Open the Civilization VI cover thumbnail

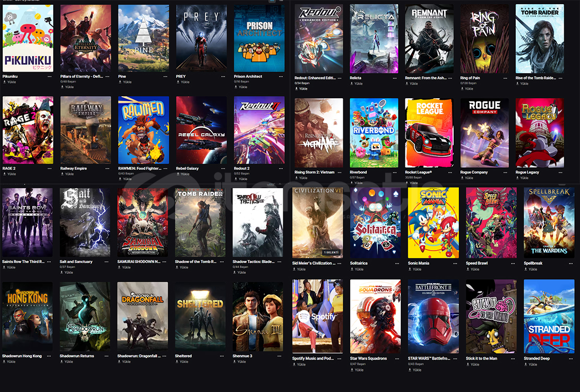tap(318, 223)
